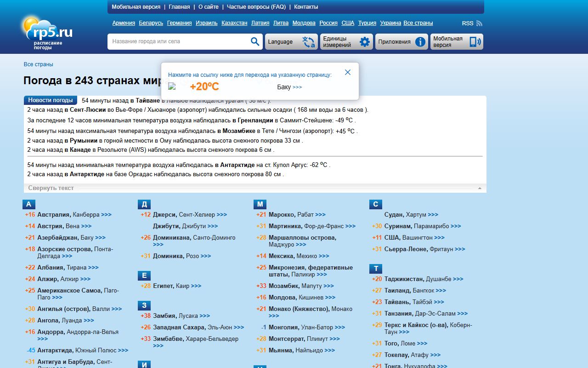Click the >>> arrow next to Улан-Батор
Image resolution: width=588 pixels, height=368 pixels.
tap(340, 328)
